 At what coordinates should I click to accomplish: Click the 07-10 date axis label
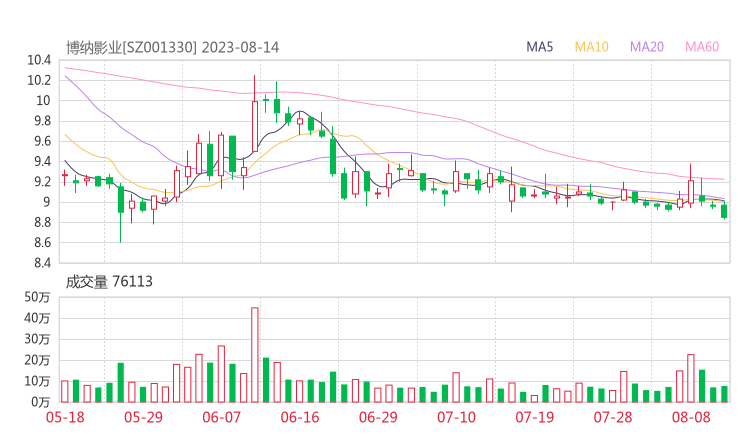456,417
